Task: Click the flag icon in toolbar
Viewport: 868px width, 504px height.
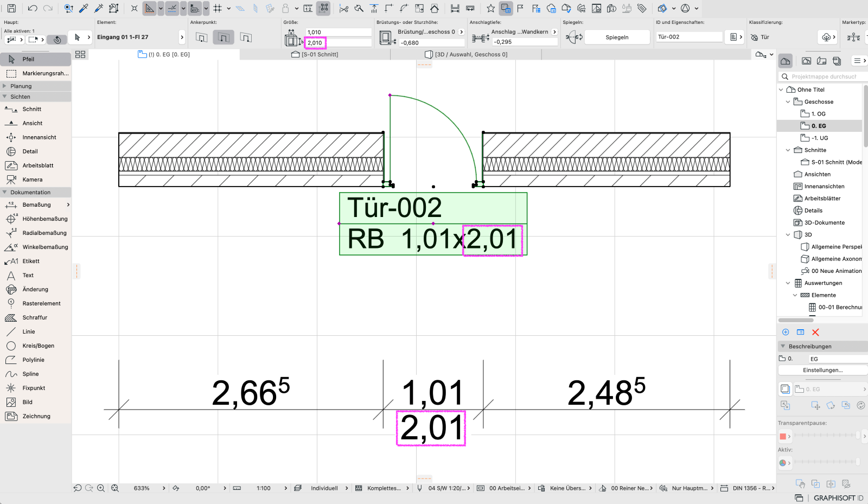Action: tap(520, 8)
